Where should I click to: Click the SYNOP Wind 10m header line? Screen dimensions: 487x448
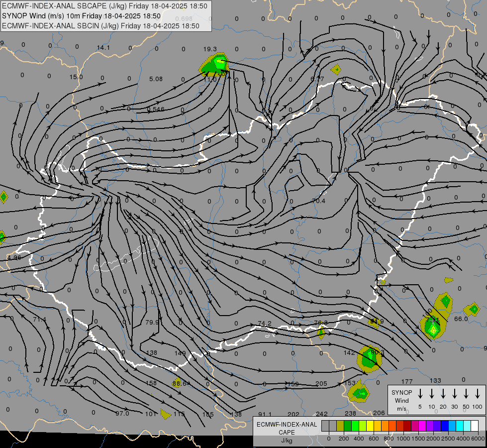pyautogui.click(x=81, y=16)
